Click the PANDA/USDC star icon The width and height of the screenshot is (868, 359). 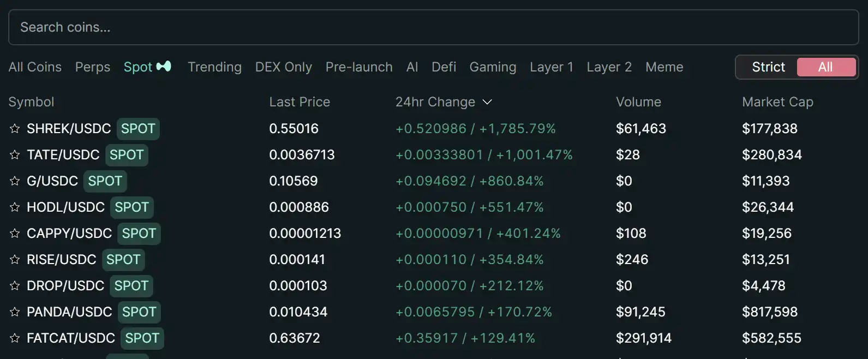(x=15, y=312)
